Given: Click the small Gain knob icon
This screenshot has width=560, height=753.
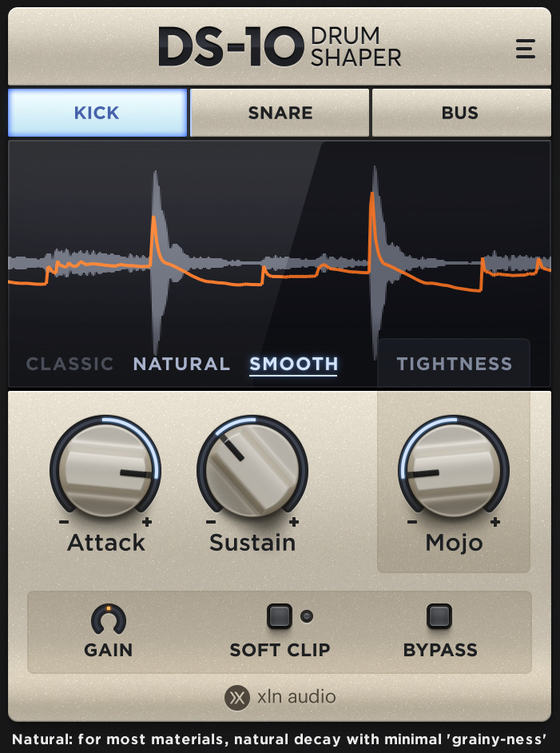Looking at the screenshot, I should pos(109,619).
